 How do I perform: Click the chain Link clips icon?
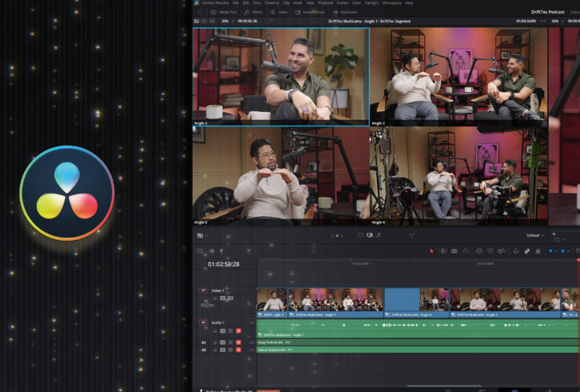point(527,251)
